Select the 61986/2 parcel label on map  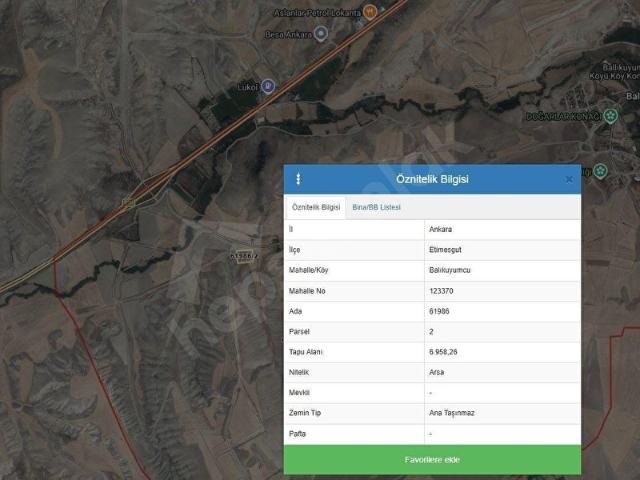point(244,256)
